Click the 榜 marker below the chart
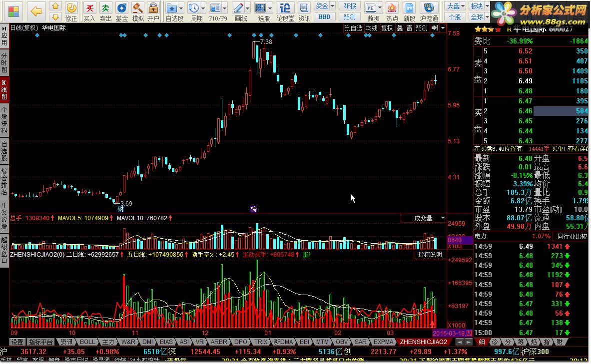Screen dimensions: 591x364 tap(253, 209)
